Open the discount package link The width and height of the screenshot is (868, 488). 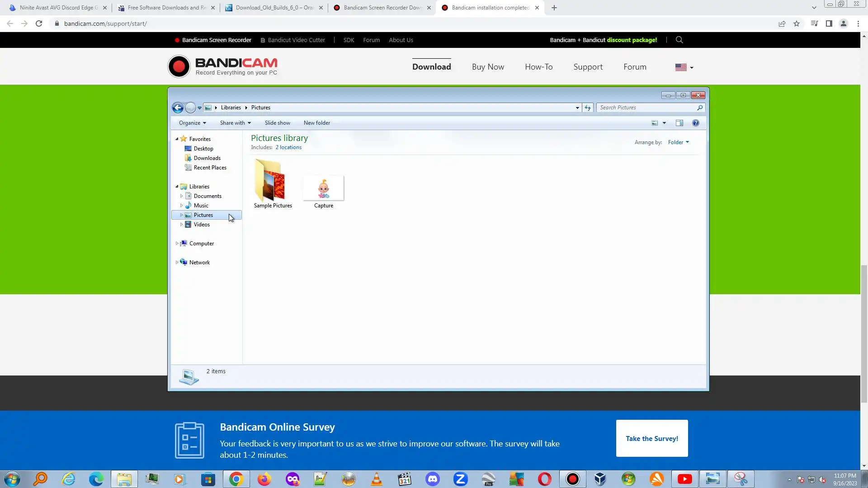pyautogui.click(x=632, y=40)
